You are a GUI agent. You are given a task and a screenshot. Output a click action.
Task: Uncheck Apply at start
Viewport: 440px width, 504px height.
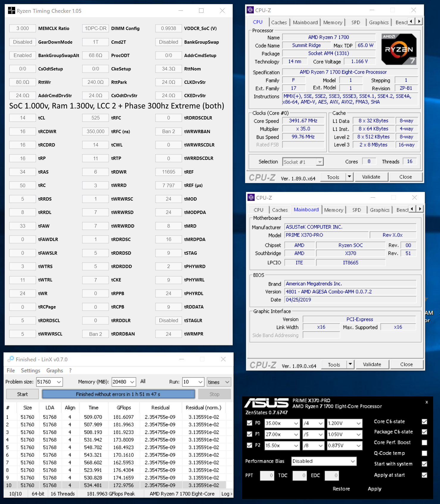click(425, 475)
